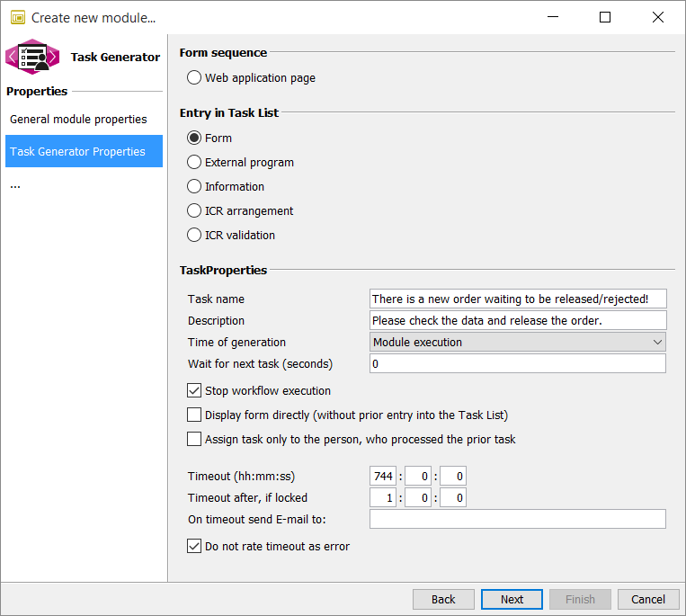The height and width of the screenshot is (616, 686).
Task: Open the Time of generation dropdown
Action: tap(517, 343)
